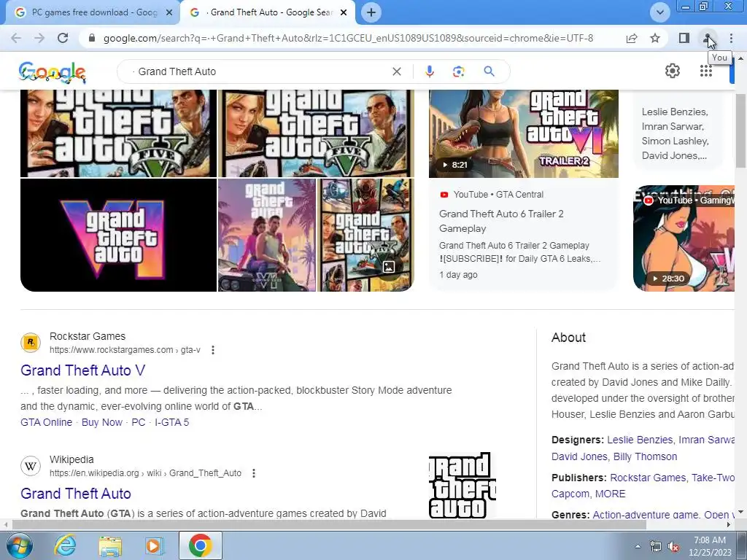Go forward with the browser arrow
Image resolution: width=747 pixels, height=560 pixels.
(x=39, y=38)
